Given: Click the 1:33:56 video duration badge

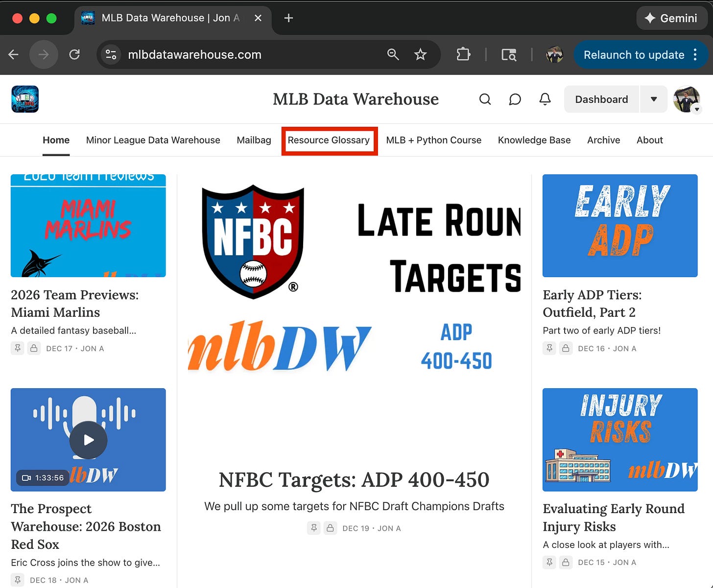Looking at the screenshot, I should [43, 478].
